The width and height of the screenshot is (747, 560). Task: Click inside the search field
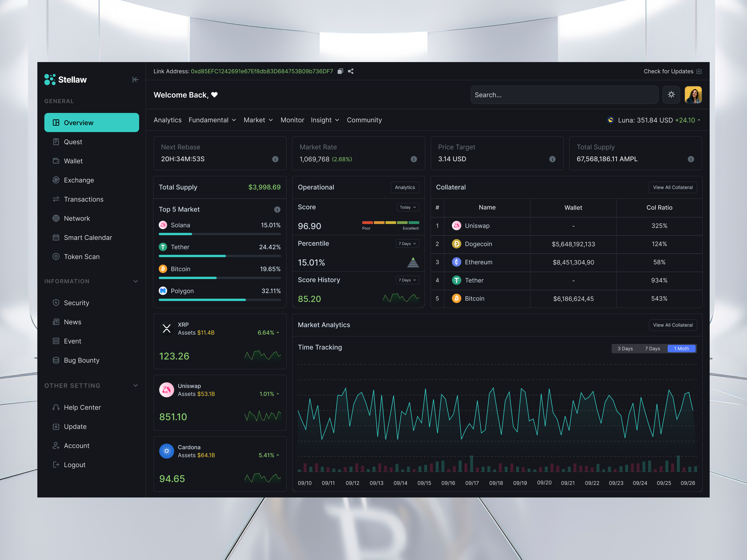pos(564,95)
